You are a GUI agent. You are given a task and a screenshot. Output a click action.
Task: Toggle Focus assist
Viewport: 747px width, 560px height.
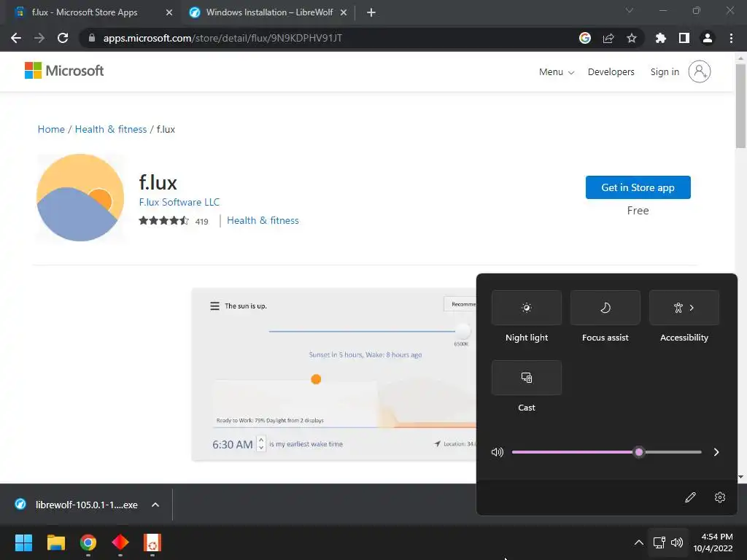click(x=605, y=308)
